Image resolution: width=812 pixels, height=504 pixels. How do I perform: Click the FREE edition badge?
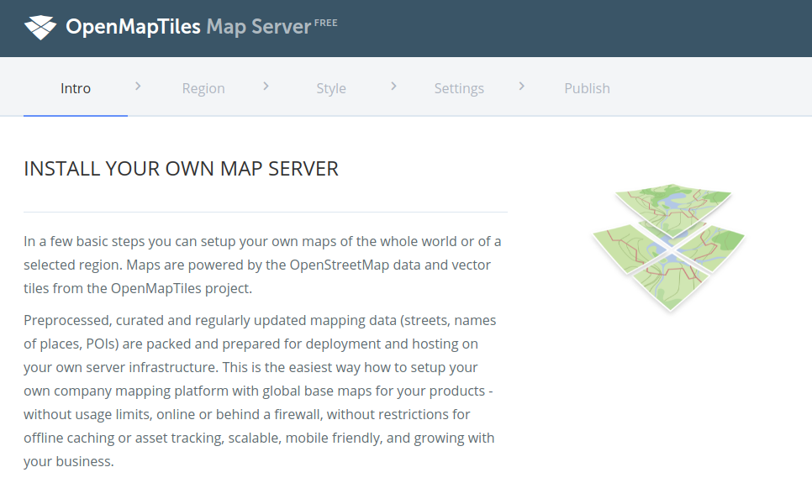(325, 23)
